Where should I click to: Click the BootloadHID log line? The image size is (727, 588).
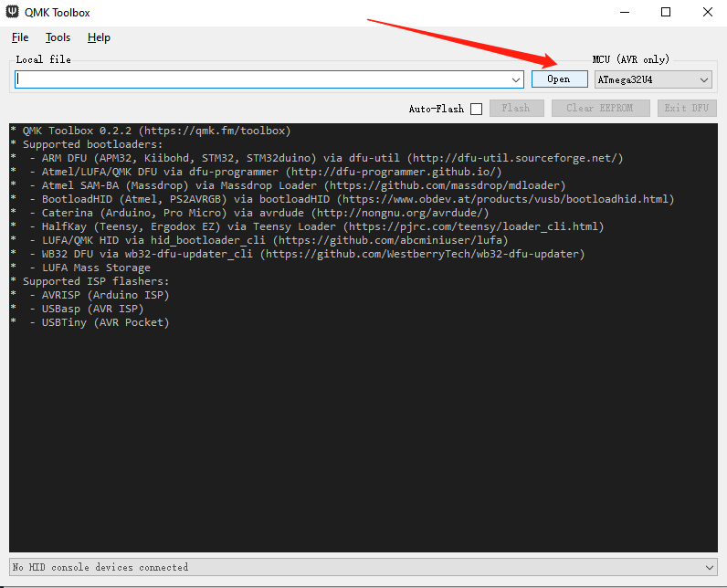point(342,199)
